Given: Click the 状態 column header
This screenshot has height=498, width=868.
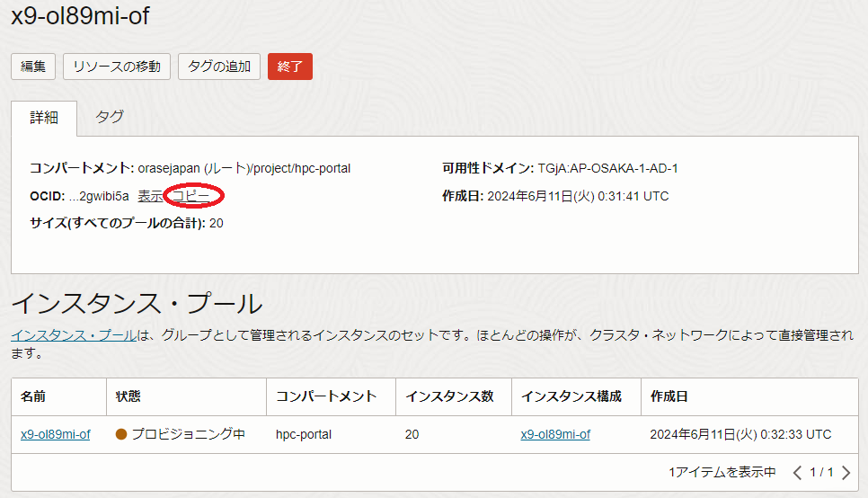Looking at the screenshot, I should pyautogui.click(x=128, y=396).
